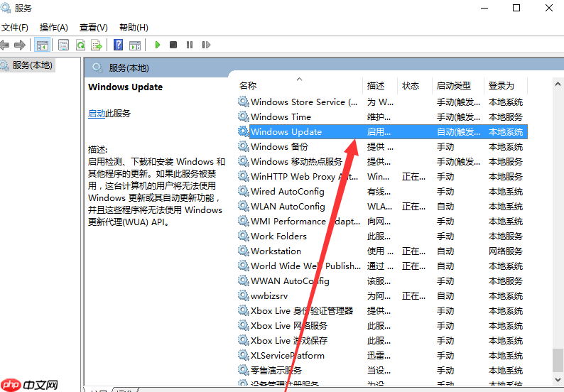Image resolution: width=564 pixels, height=392 pixels.
Task: Click the Forward arrow toolbar icon
Action: click(x=20, y=45)
